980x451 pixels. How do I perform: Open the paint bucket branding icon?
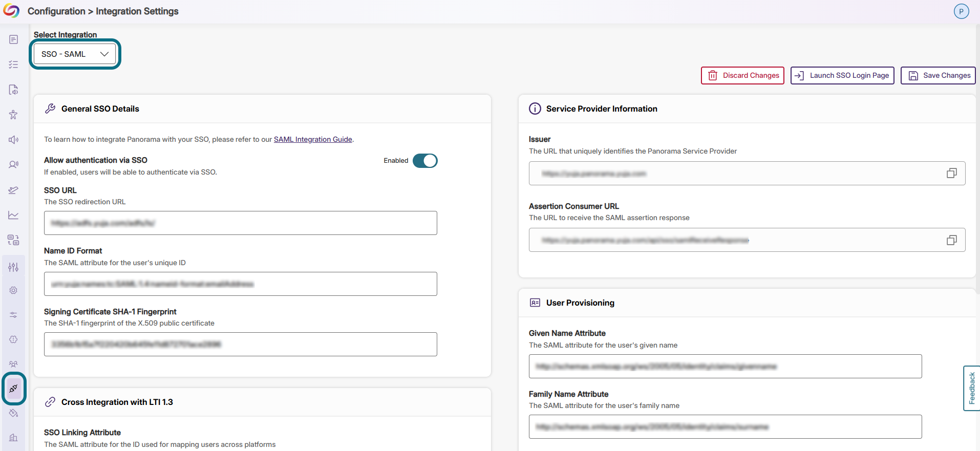[x=13, y=413]
